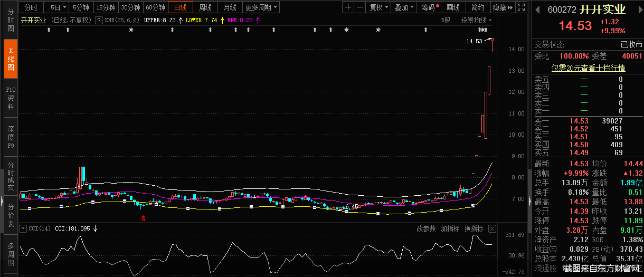This screenshot has width=644, height=277.
Task: Zoom in chart with plus icon
Action: 348,7
